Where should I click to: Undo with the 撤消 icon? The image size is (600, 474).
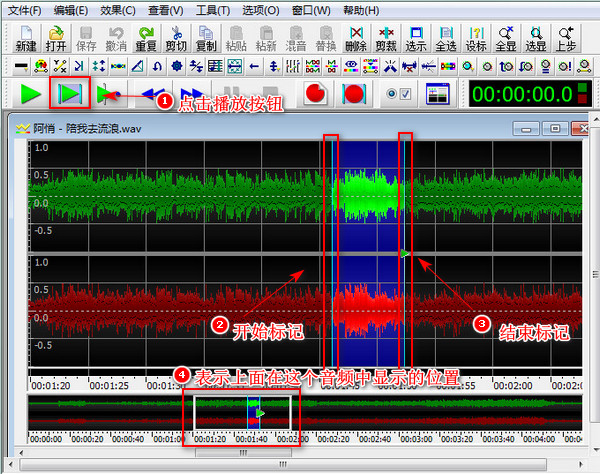(x=116, y=38)
